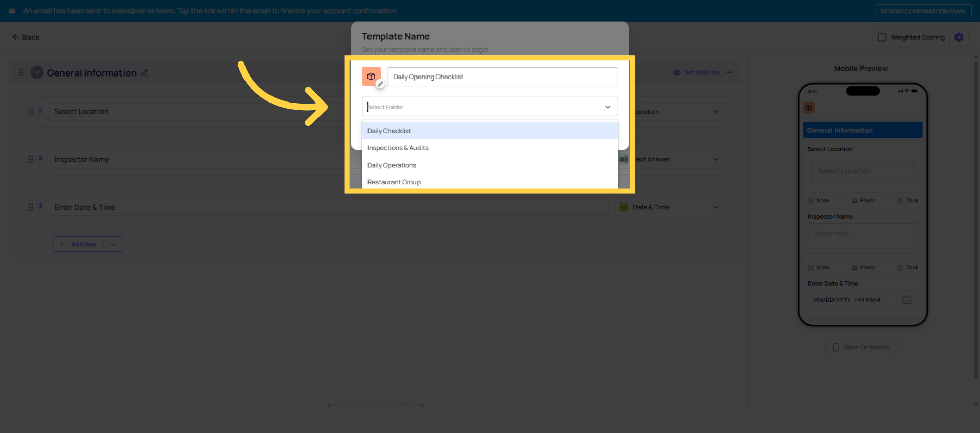Viewport: 980px width, 433px height.
Task: Tap Task under Select Location in mobile preview
Action: [x=908, y=201]
